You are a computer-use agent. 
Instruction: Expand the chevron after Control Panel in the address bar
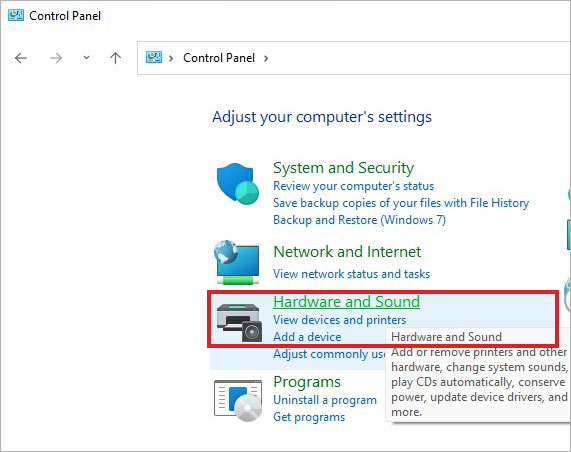(x=266, y=58)
